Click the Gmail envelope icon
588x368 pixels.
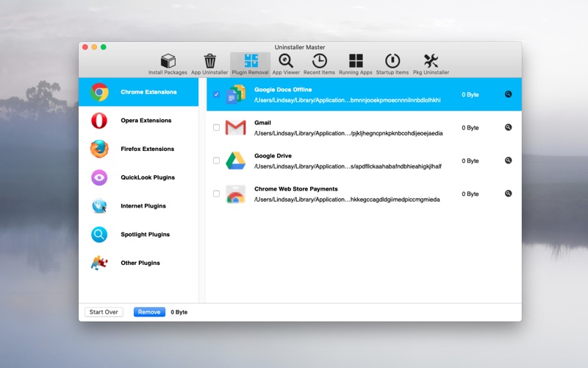pos(235,127)
